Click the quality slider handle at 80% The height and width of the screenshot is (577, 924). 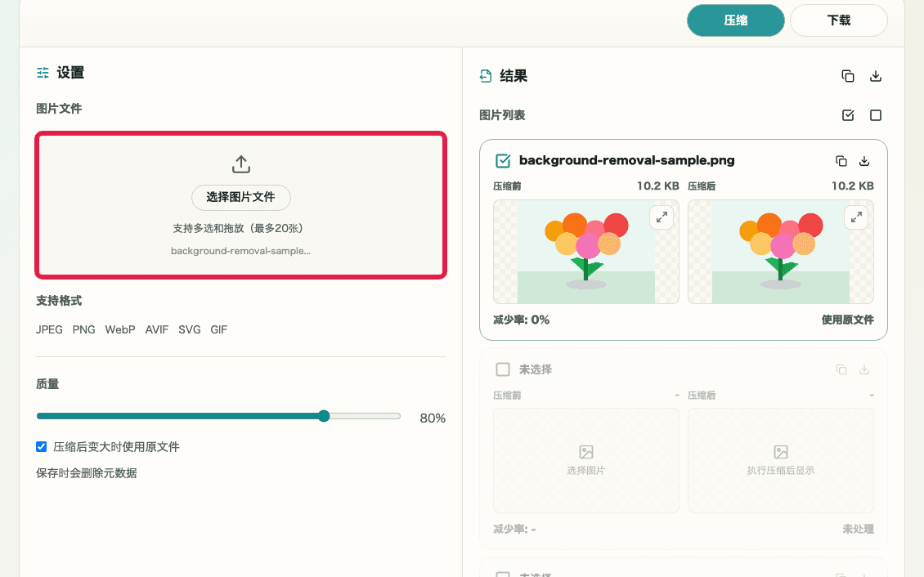click(324, 416)
